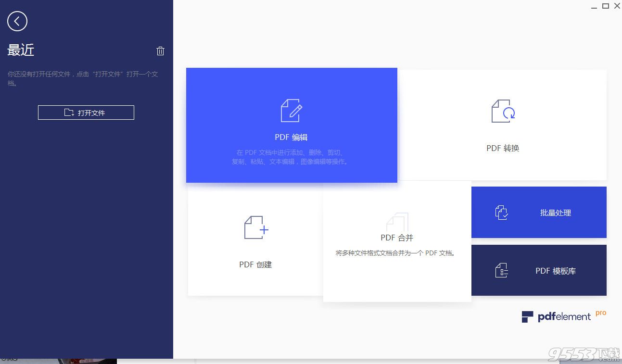Click the PDF 模板库 template icon
The image size is (622, 364).
502,271
